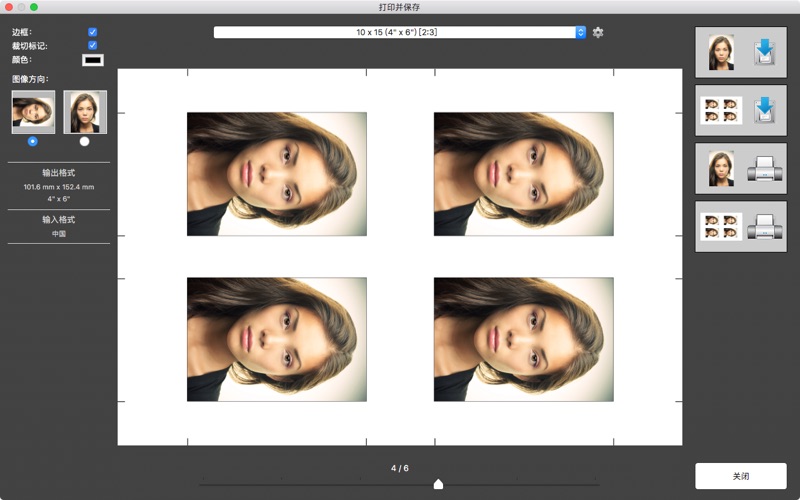Select the upright portrait orientation thumbnail
800x500 pixels.
click(x=85, y=112)
